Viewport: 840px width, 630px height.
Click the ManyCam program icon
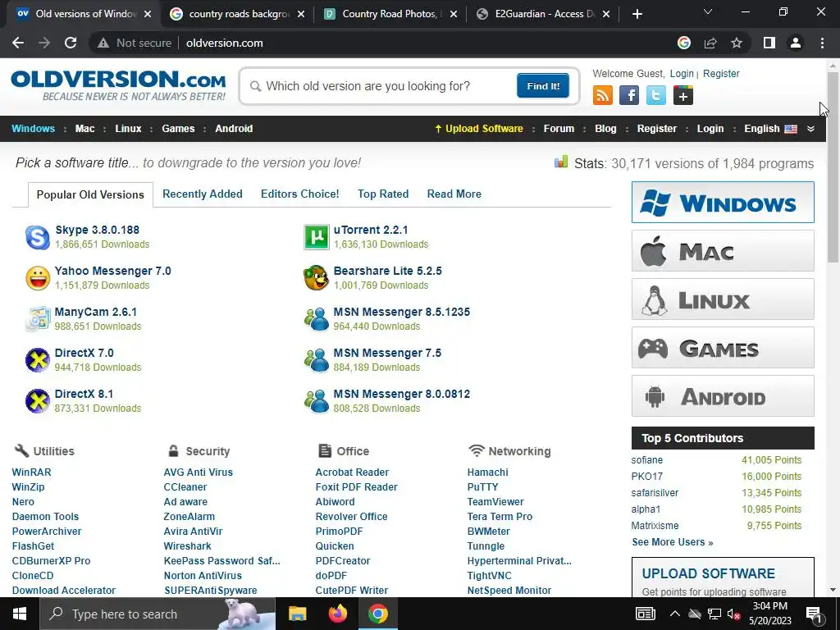point(38,319)
